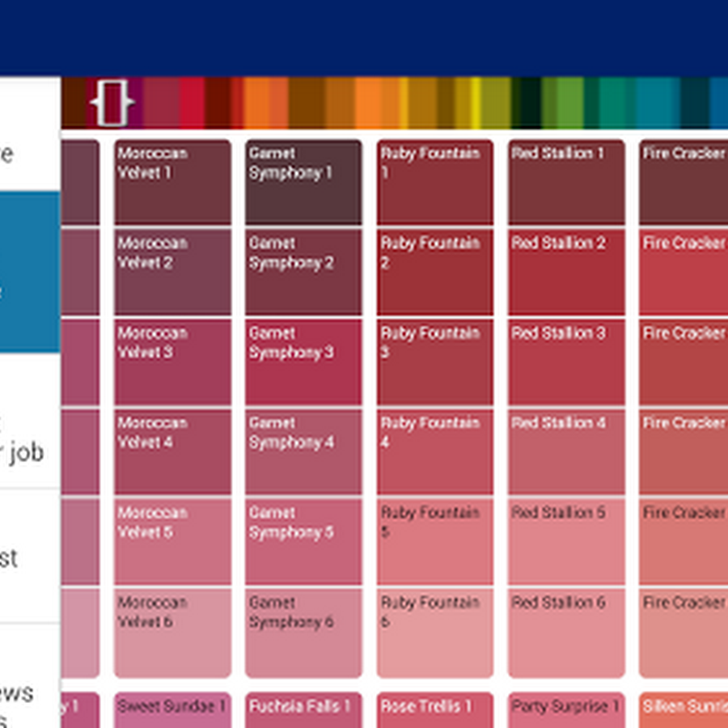Select the Moroccan Velvet 2 swatch

click(172, 272)
